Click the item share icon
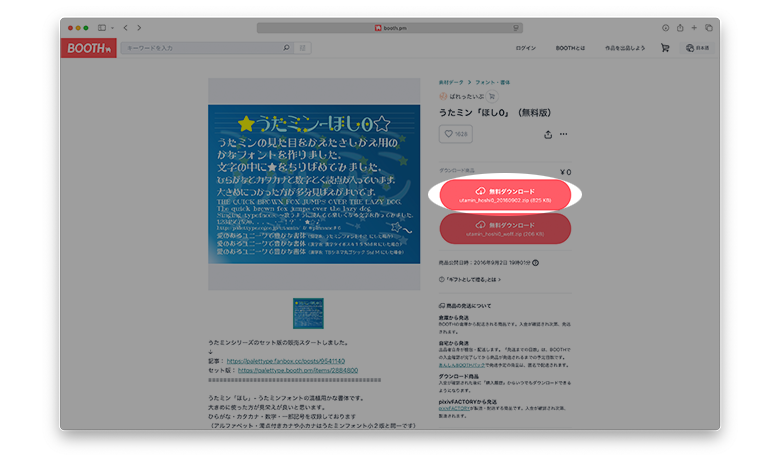Screen dimensions: 780x455 point(548,134)
